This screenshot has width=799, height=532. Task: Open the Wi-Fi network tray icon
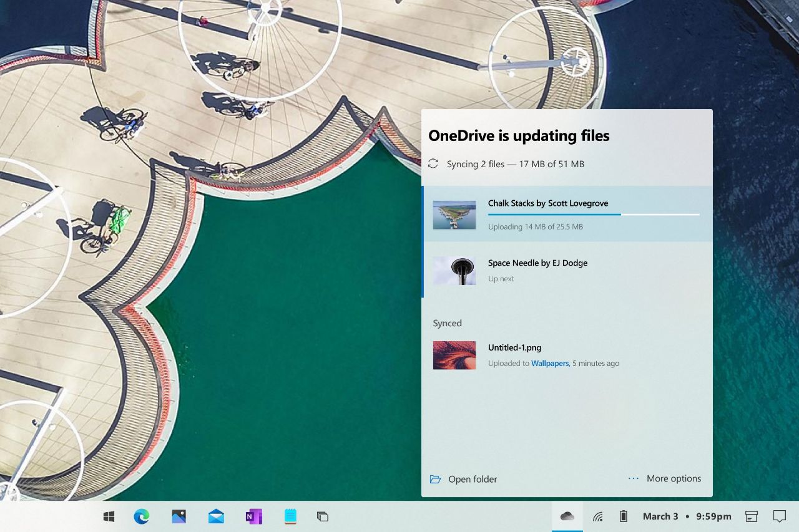pos(598,516)
